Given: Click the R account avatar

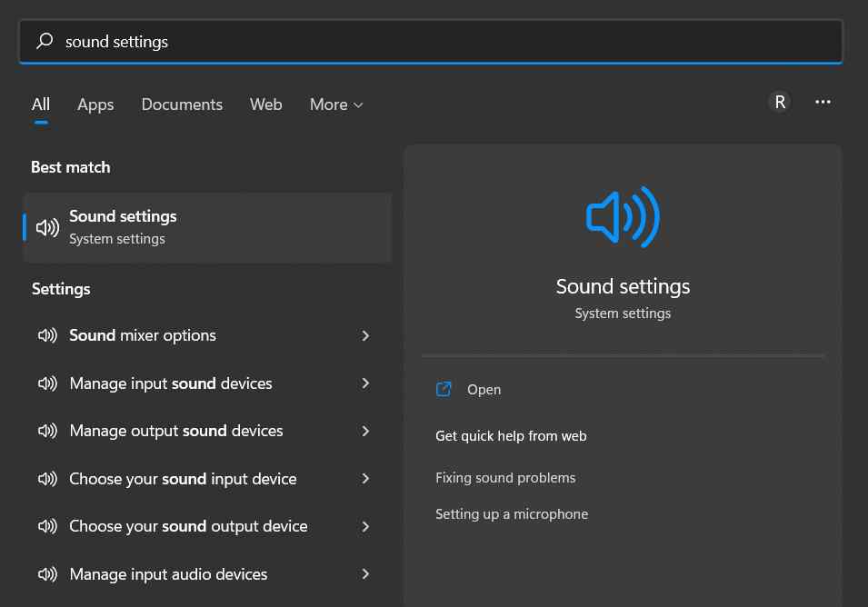Looking at the screenshot, I should (780, 102).
